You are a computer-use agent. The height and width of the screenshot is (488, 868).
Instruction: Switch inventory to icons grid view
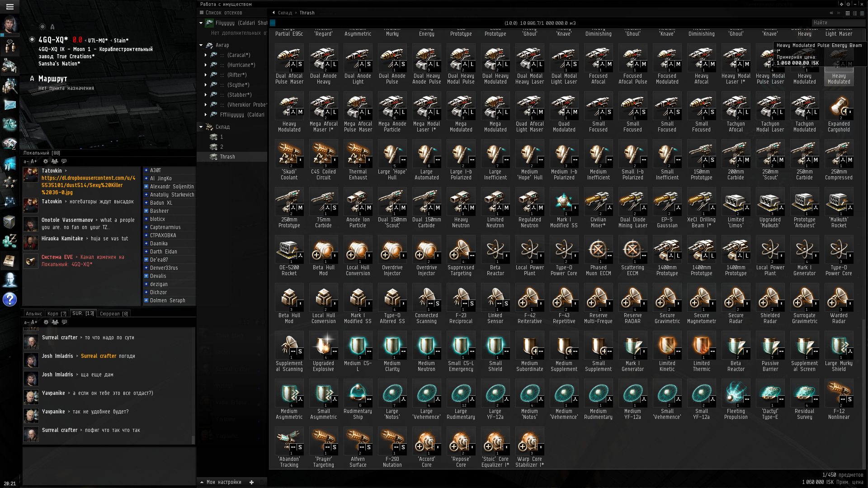point(848,13)
